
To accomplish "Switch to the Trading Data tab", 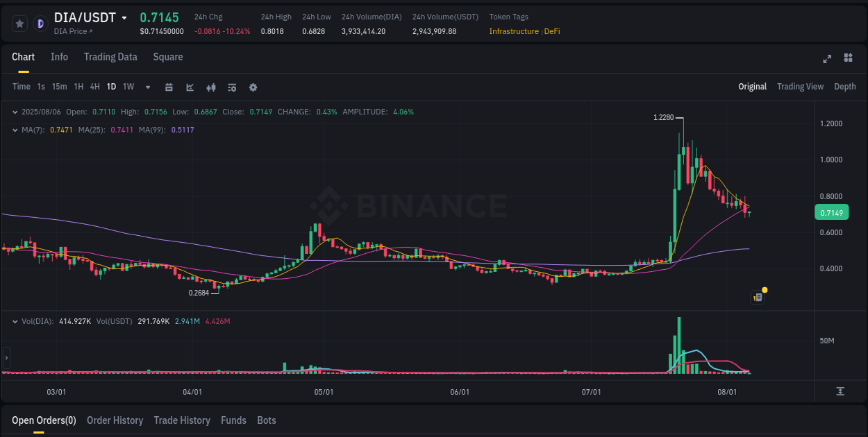I will pos(110,57).
